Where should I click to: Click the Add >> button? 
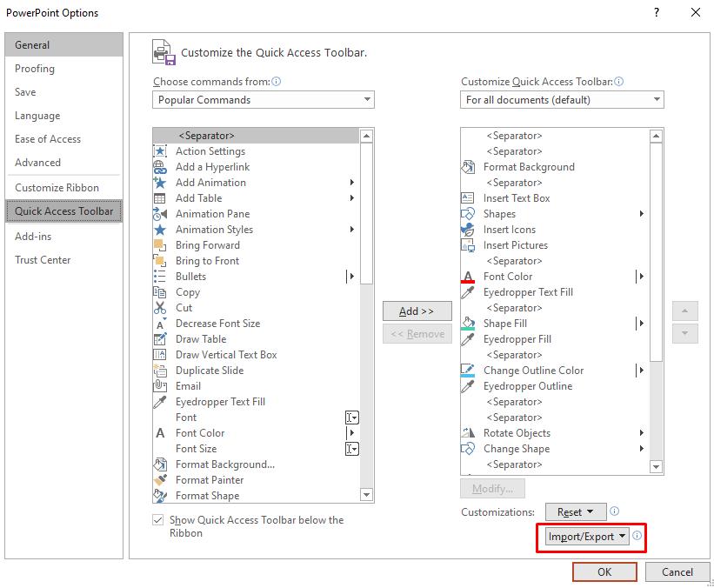[417, 311]
